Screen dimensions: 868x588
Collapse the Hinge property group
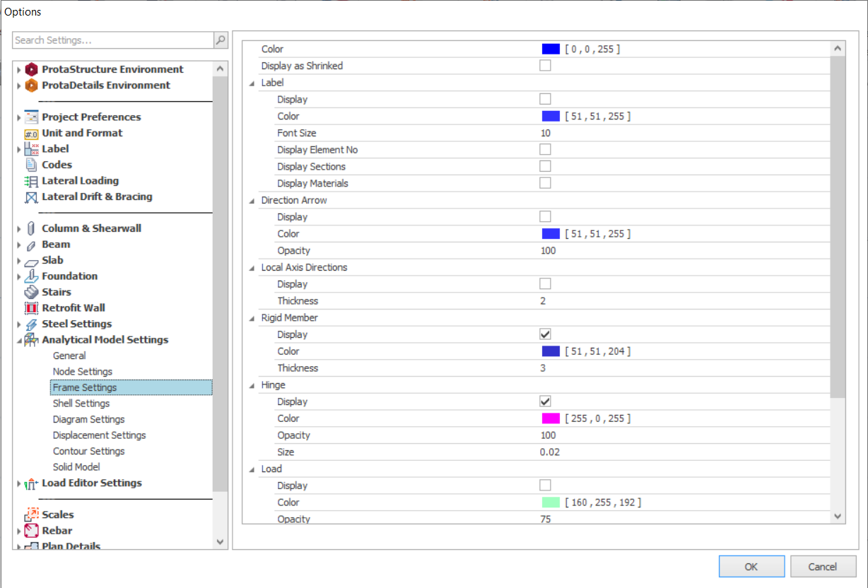point(252,386)
